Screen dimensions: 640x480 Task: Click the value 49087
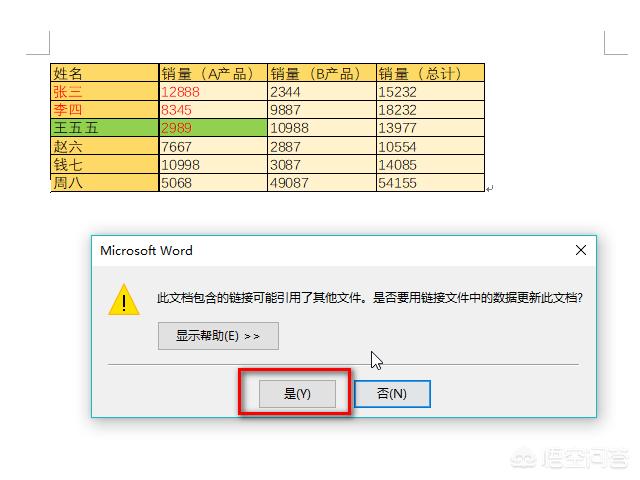tap(322, 182)
